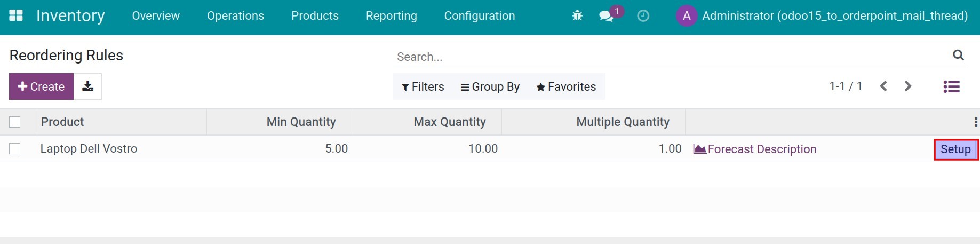Open the Configuration menu

(479, 16)
